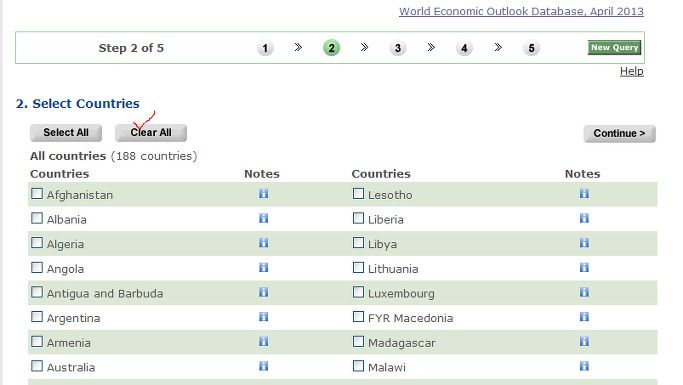Image resolution: width=683 pixels, height=385 pixels.
Task: Open the notes icon for Angola
Action: click(x=263, y=267)
